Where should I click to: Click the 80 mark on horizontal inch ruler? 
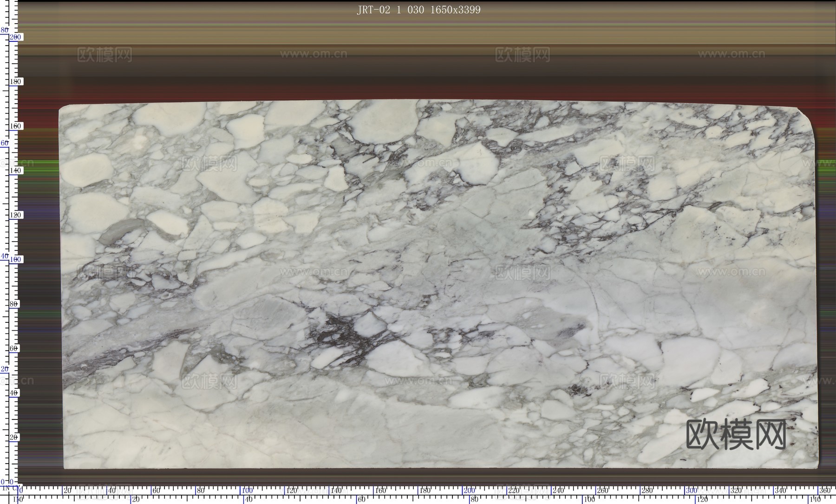point(474,500)
